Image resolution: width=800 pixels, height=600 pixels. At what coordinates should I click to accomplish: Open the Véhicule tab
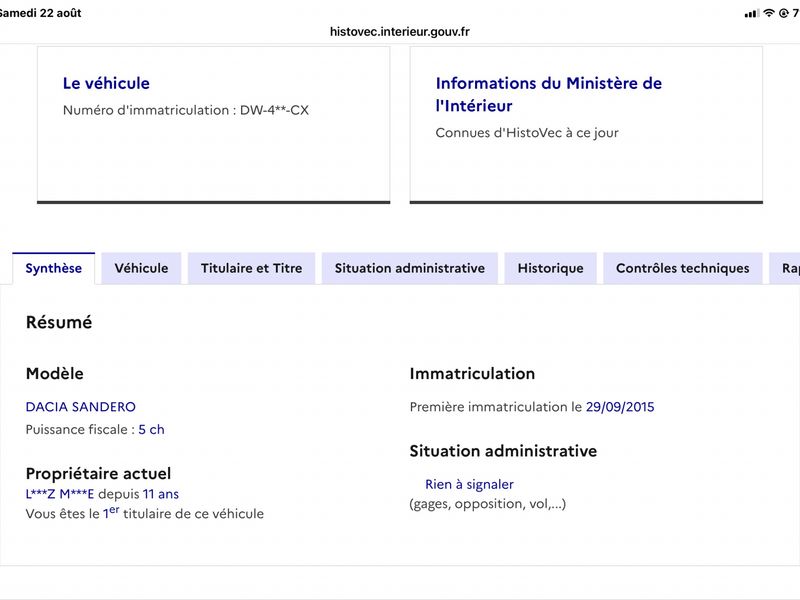(141, 268)
